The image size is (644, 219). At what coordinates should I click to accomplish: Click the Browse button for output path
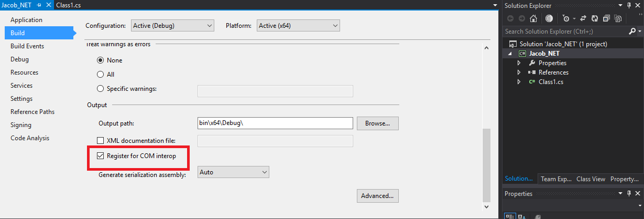point(377,123)
